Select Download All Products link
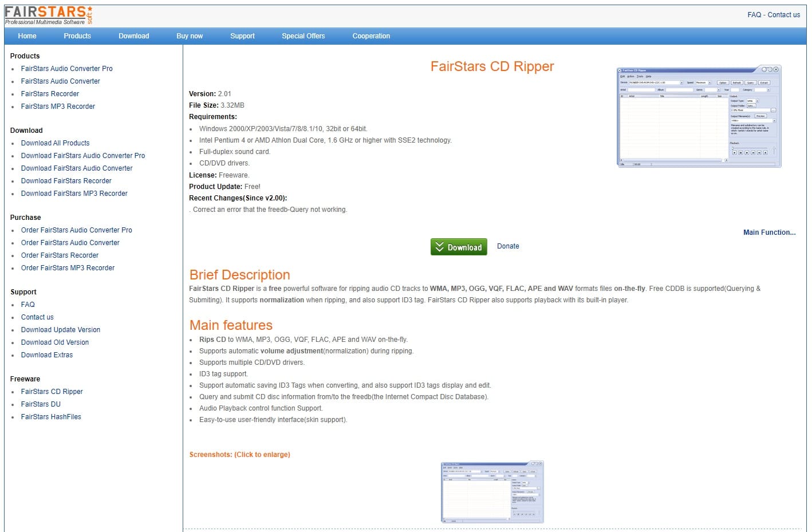This screenshot has width=812, height=532. pyautogui.click(x=55, y=143)
